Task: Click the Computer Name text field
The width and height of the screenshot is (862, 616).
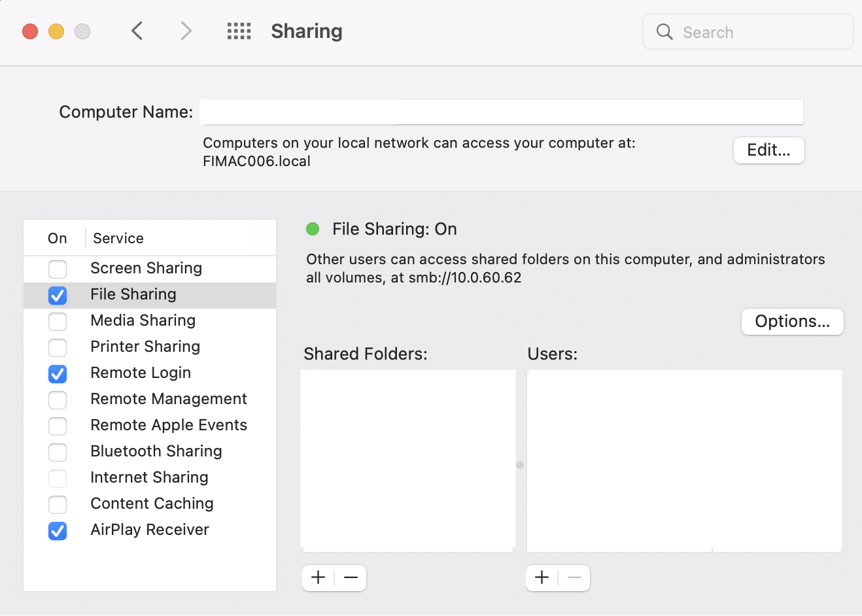Action: coord(502,112)
